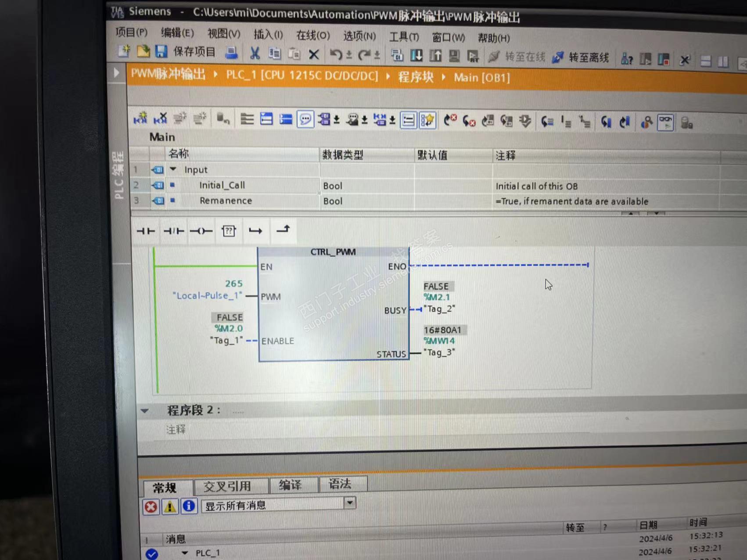Open the 显示所有消息 filter dropdown
This screenshot has height=560, width=747.
click(350, 503)
